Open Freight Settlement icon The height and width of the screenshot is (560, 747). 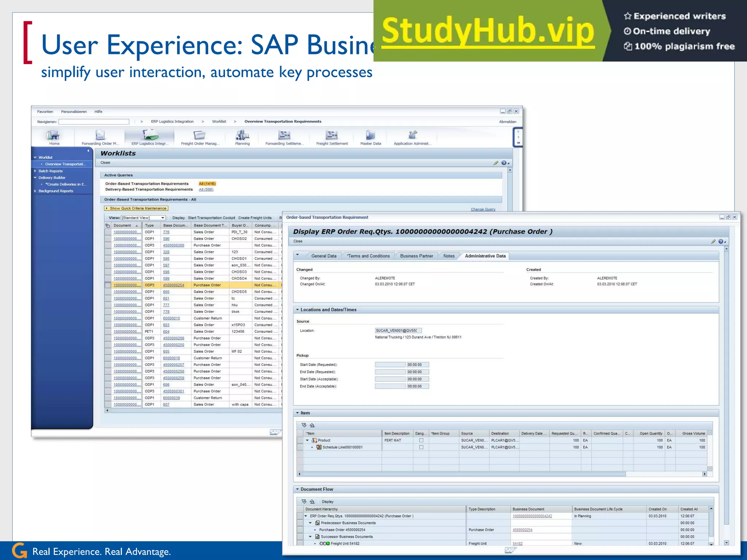(332, 135)
